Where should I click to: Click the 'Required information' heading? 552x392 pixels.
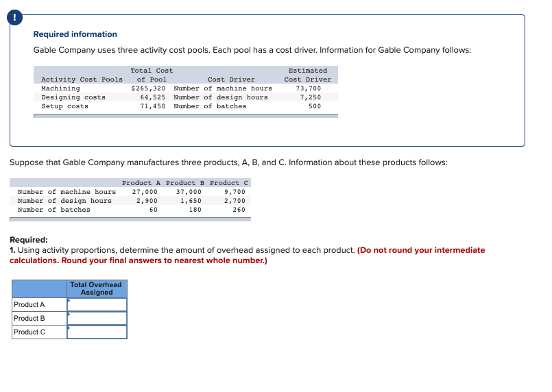point(75,34)
